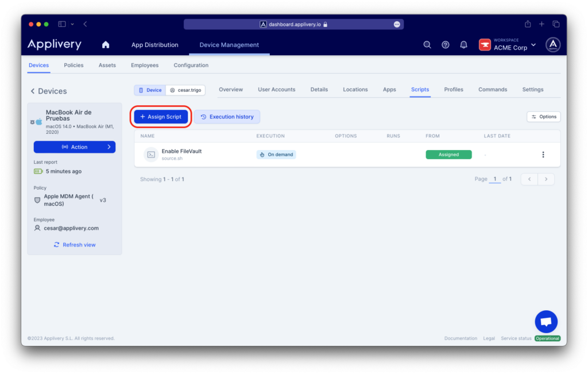Click the Assign Script button
This screenshot has width=588, height=374.
tap(161, 117)
